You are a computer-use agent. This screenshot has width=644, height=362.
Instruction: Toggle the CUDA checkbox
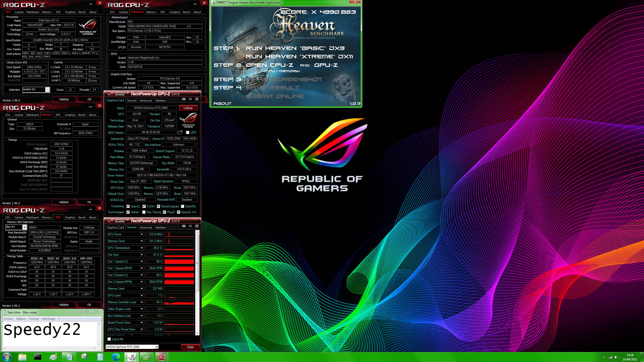[x=144, y=206]
